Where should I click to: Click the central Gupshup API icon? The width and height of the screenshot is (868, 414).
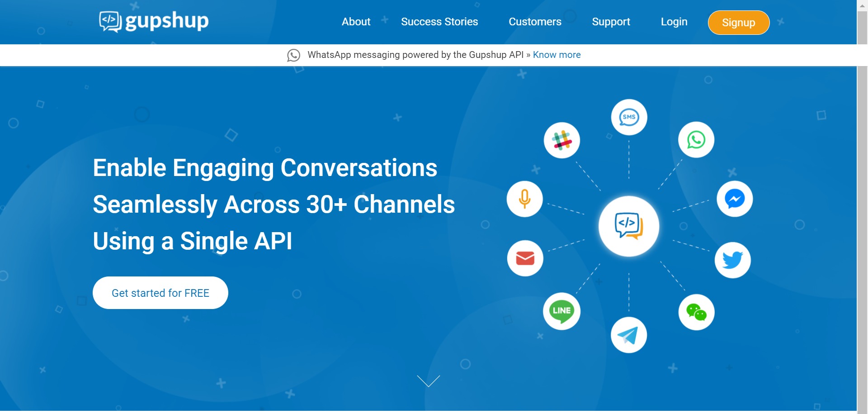pyautogui.click(x=629, y=226)
